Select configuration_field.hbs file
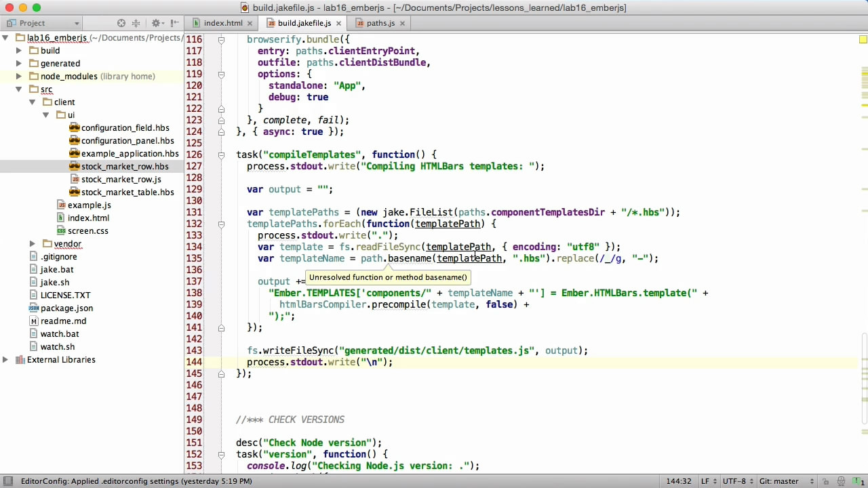Viewport: 868px width, 488px height. [125, 128]
